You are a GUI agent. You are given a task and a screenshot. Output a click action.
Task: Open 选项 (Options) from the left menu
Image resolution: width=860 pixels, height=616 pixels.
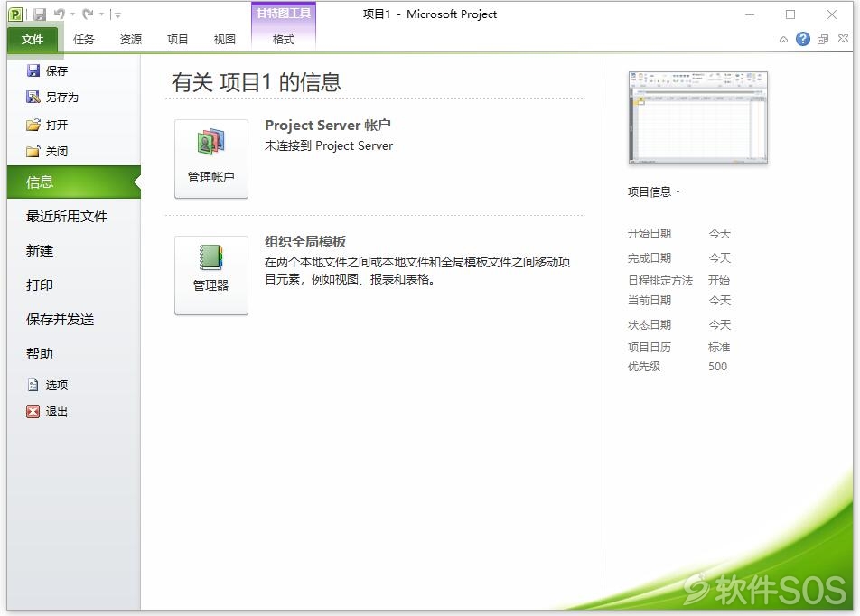point(47,385)
